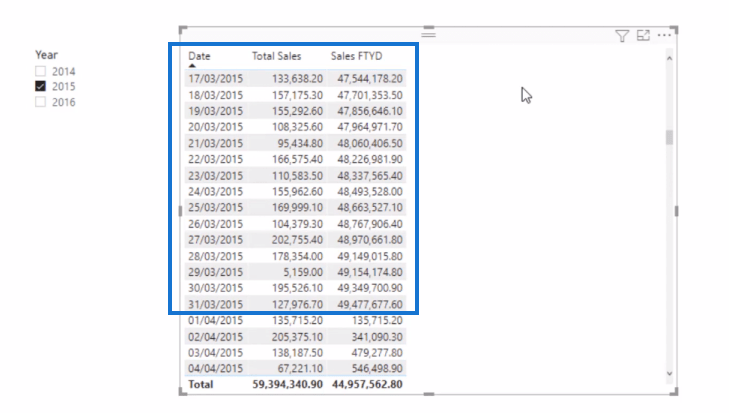This screenshot has width=729, height=413.
Task: Check the 2016 year checkbox
Action: click(x=40, y=102)
